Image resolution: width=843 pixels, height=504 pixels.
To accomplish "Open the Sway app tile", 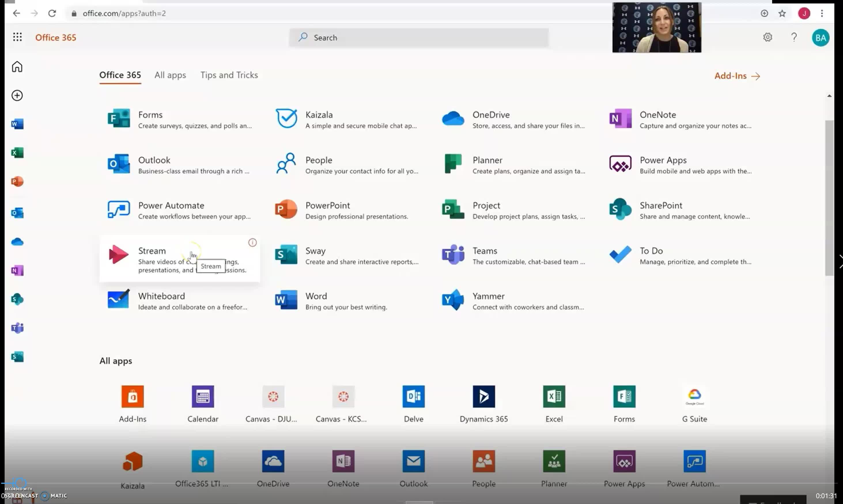I will 347,256.
